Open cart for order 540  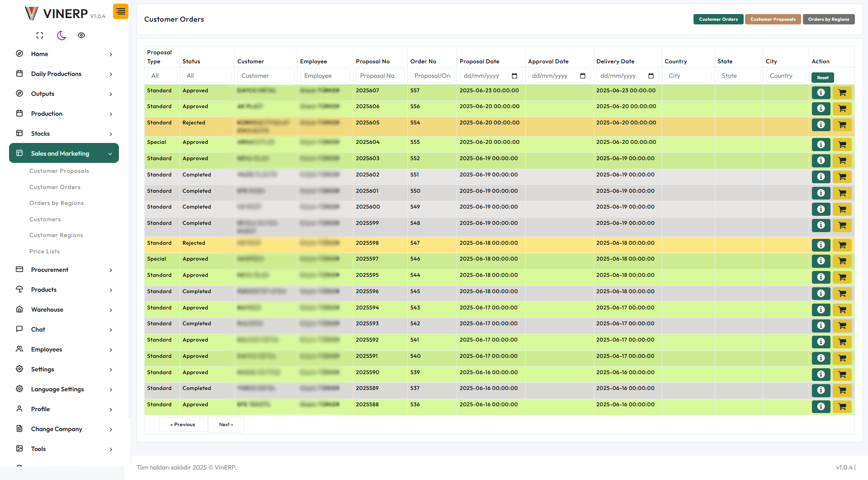842,358
